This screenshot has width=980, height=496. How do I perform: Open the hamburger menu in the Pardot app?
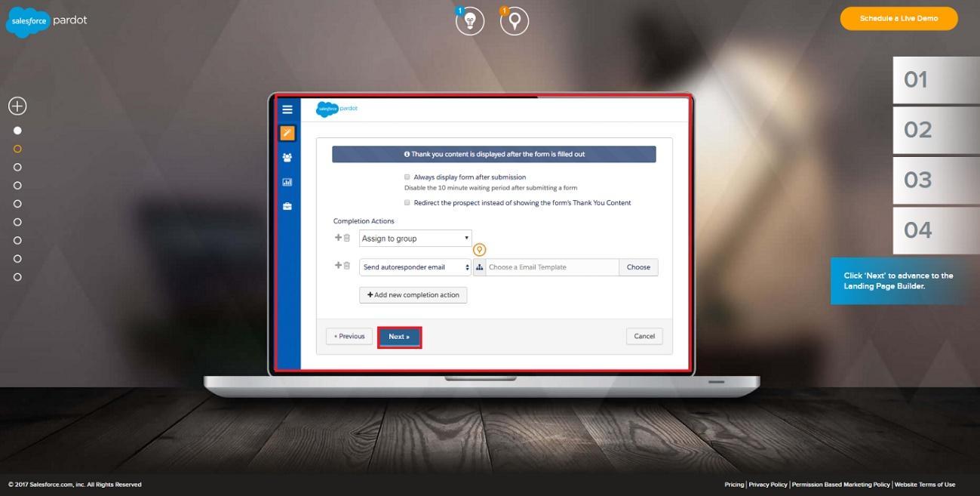click(287, 109)
